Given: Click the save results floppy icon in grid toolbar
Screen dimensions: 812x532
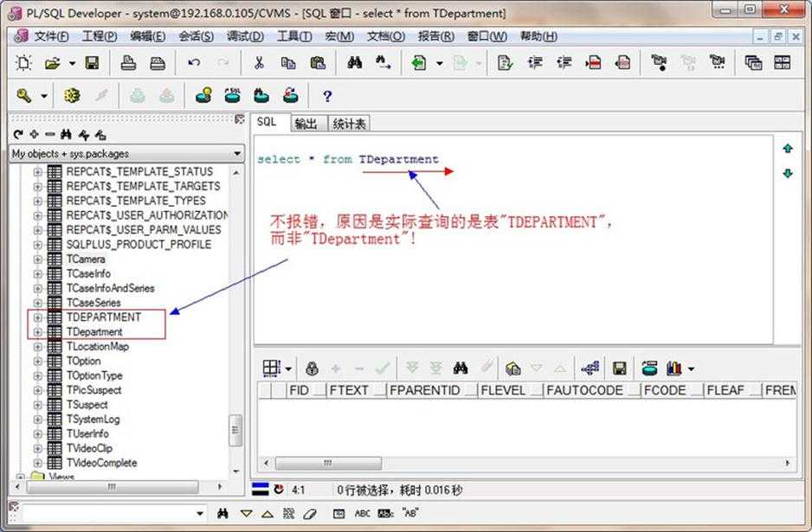Looking at the screenshot, I should [619, 369].
